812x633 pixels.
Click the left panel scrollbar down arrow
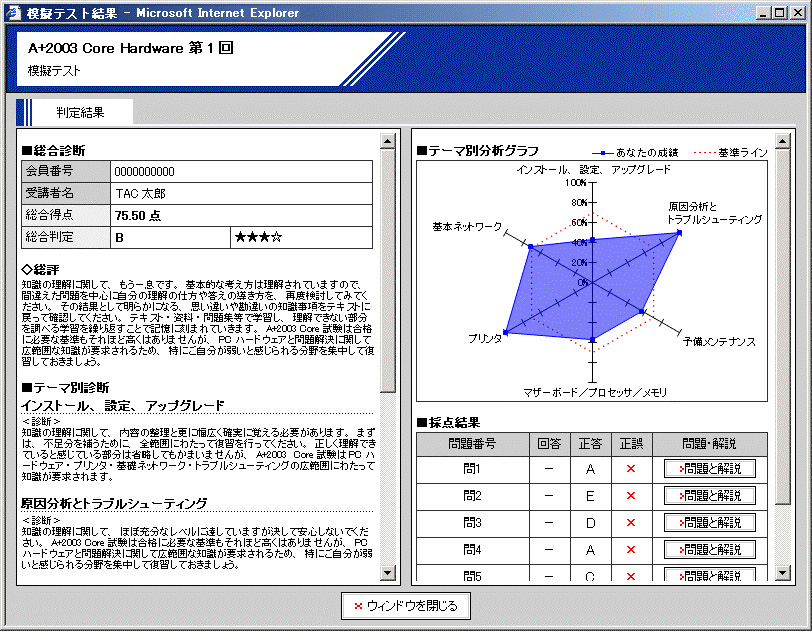(388, 571)
